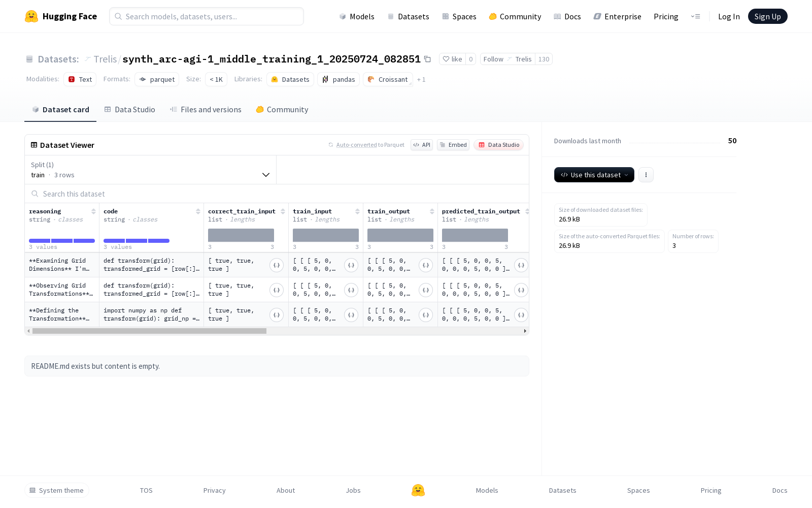This screenshot has width=812, height=508.
Task: Expand train_input cell in Defining the Transformation row
Action: [351, 314]
